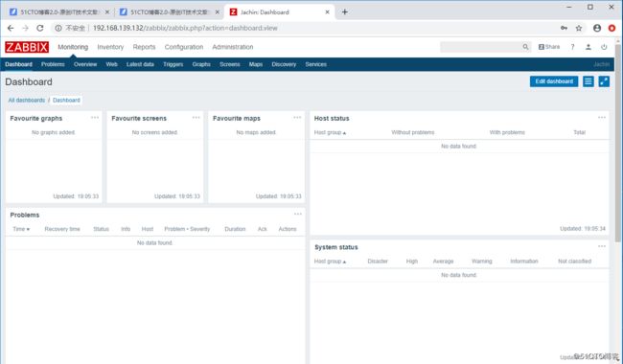
Task: Bookmark this page with star icon
Action: point(579,28)
